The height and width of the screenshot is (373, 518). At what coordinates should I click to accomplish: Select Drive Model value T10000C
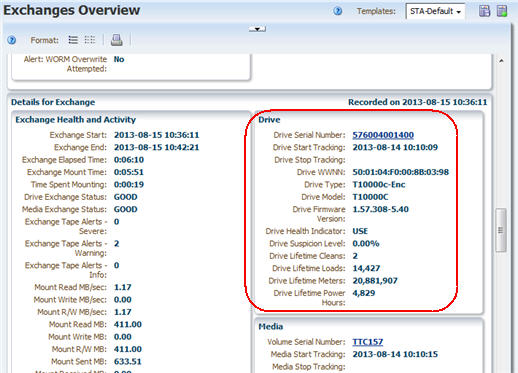click(x=370, y=197)
